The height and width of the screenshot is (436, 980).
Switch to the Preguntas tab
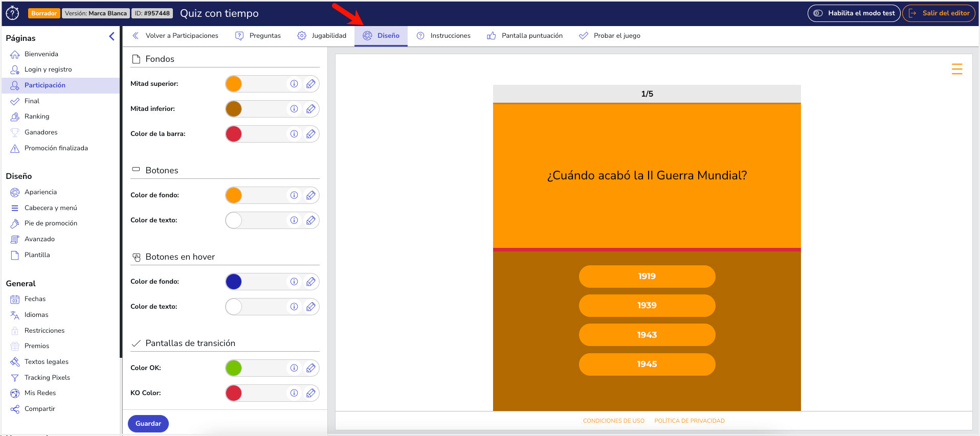pos(258,36)
